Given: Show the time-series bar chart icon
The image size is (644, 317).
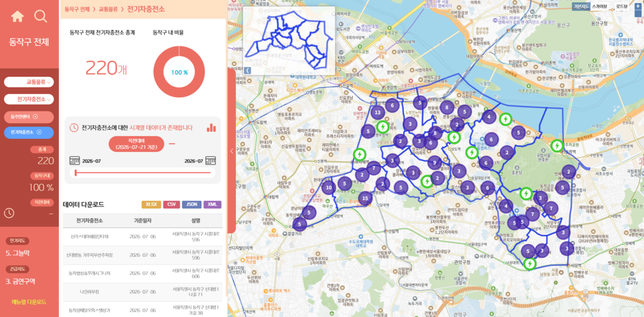Looking at the screenshot, I should (211, 127).
